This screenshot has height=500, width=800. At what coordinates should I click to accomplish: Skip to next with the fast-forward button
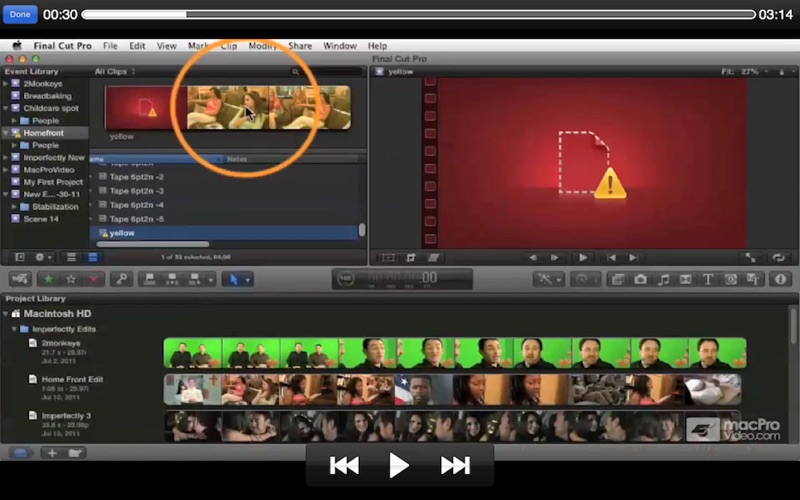tap(455, 465)
